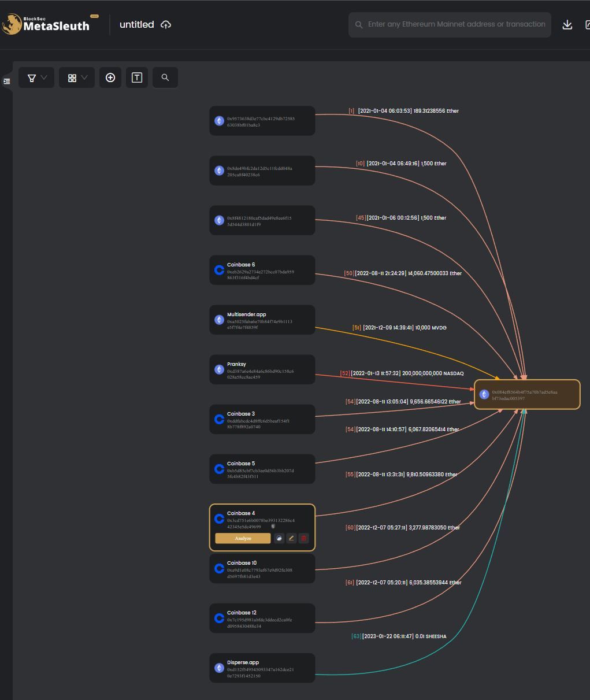Click the Coinbase logo on Coinbase 4 node
This screenshot has width=590, height=700.
pyautogui.click(x=219, y=519)
